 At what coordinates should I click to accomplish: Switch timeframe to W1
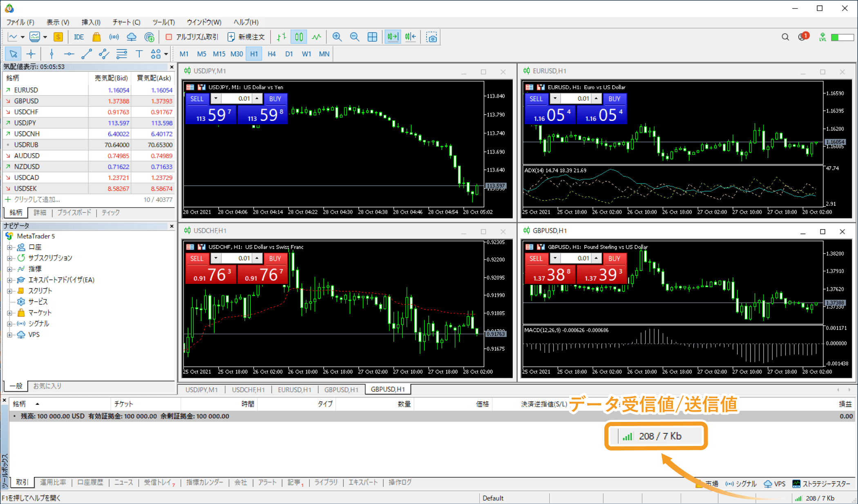point(306,54)
